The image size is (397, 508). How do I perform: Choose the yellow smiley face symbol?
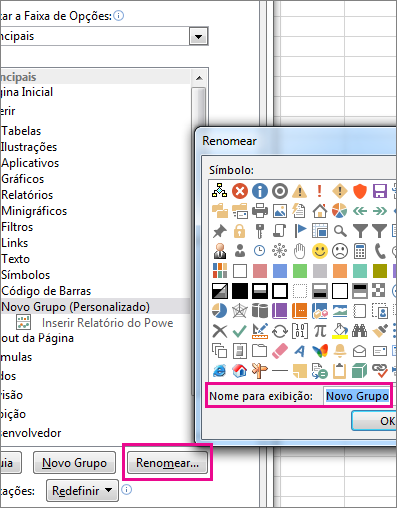pyautogui.click(x=320, y=251)
